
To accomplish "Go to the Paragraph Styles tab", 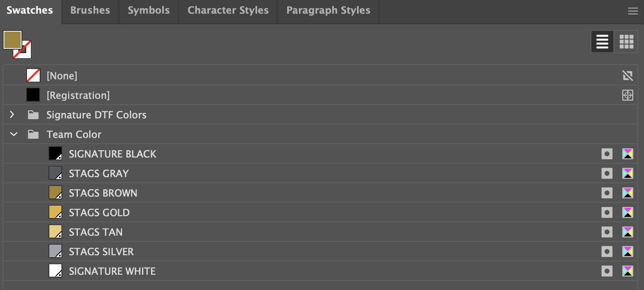I will coord(328,11).
